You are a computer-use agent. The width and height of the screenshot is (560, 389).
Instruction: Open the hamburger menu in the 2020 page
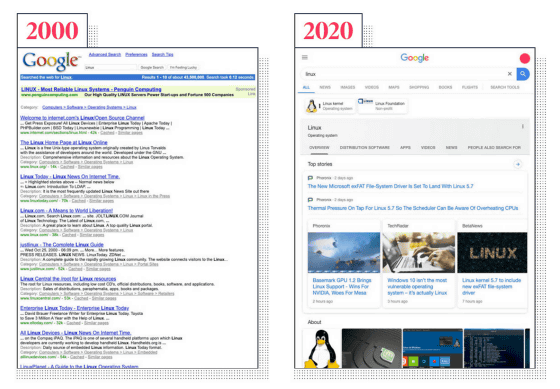coord(305,57)
